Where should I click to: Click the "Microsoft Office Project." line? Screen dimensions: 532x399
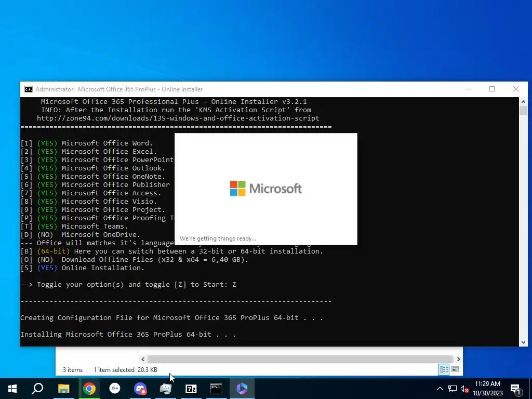coord(113,210)
